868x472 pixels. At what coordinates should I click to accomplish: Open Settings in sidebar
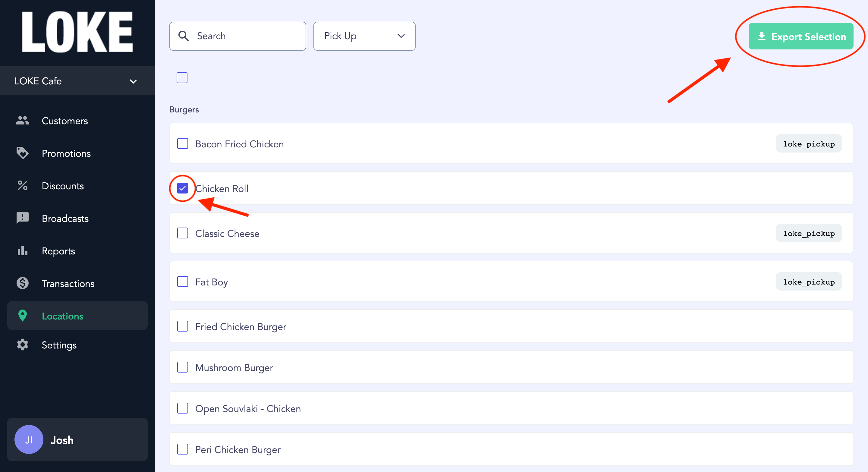point(77,345)
